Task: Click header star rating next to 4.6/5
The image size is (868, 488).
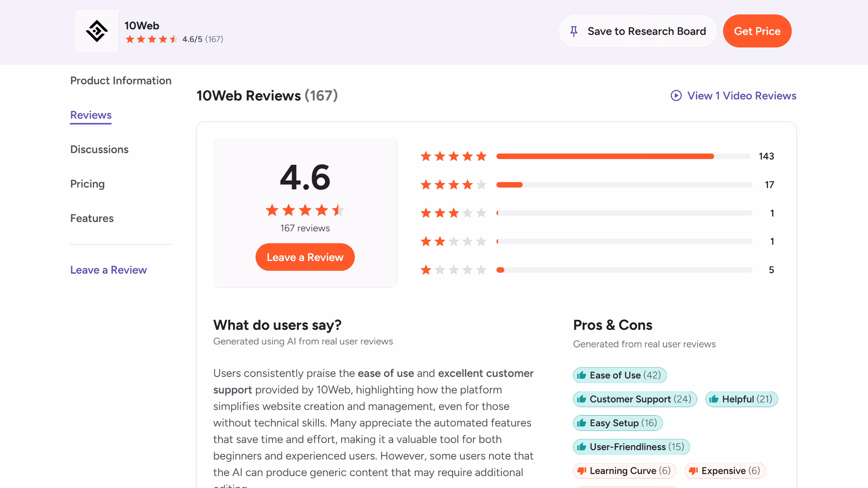Action: point(152,39)
